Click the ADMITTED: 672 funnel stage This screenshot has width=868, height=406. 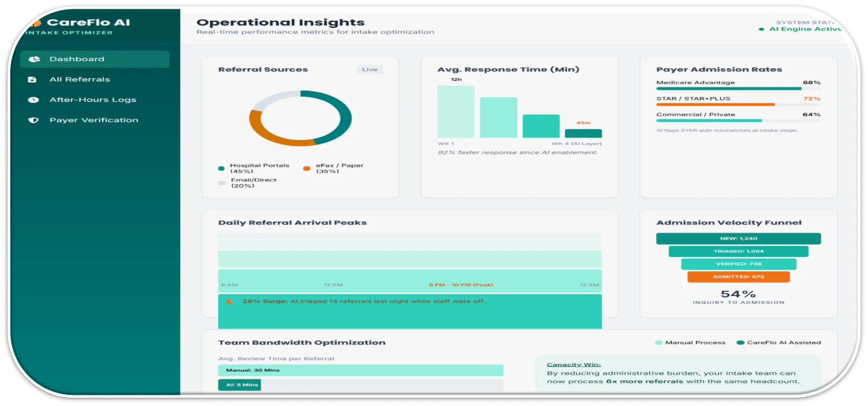point(738,277)
